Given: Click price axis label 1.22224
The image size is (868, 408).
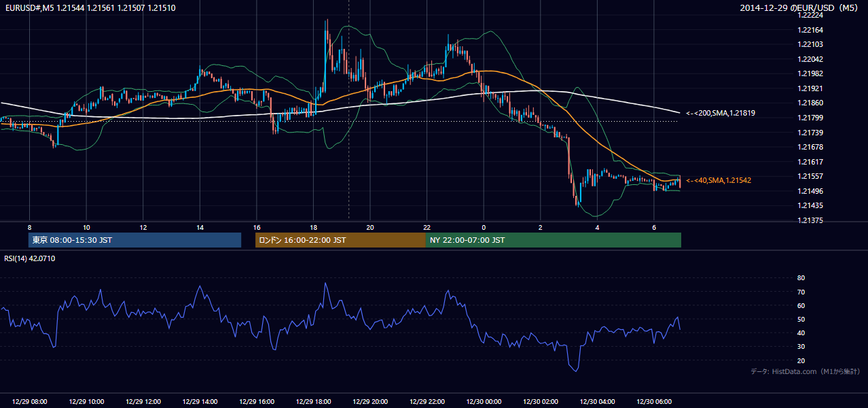Looking at the screenshot, I should pos(810,16).
